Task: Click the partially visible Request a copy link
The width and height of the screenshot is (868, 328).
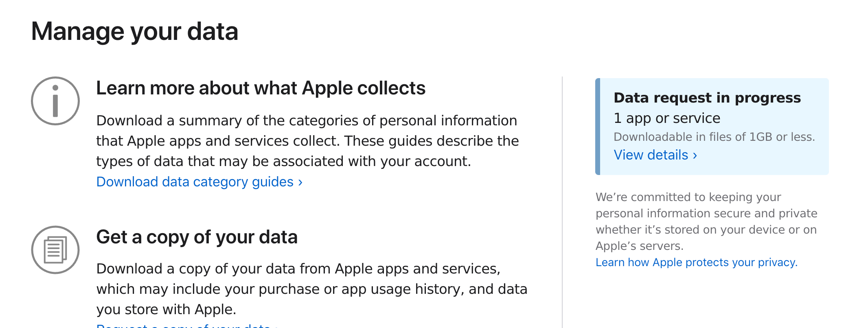Action: click(x=183, y=326)
